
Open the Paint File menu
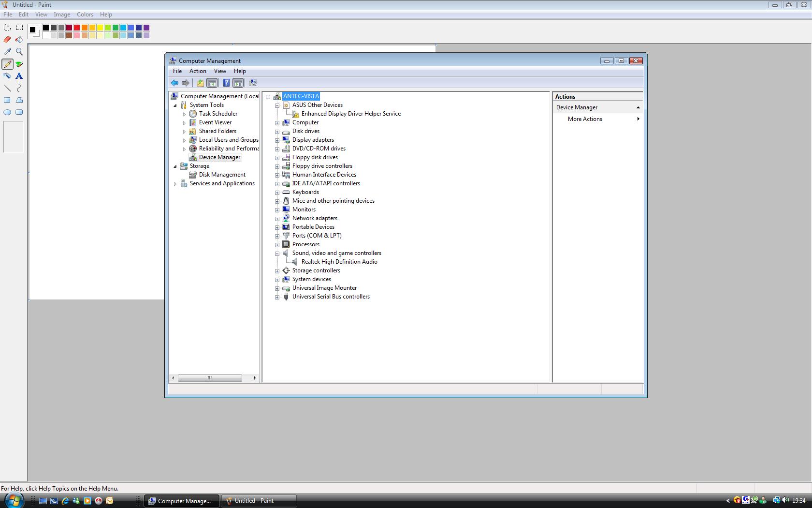[x=8, y=15]
